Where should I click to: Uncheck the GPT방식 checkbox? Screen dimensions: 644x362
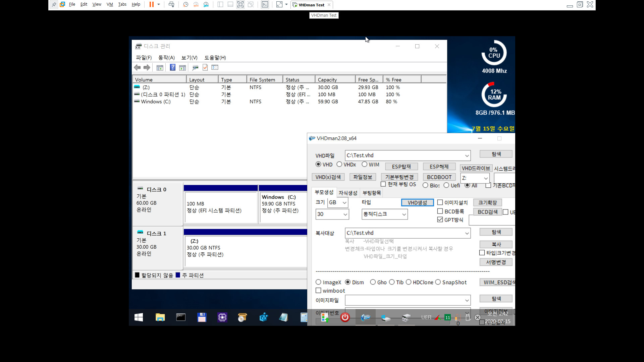(440, 220)
